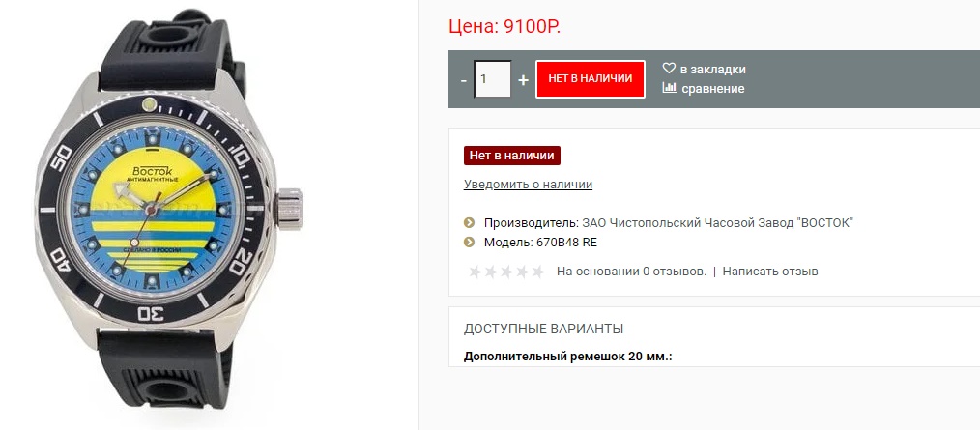
Task: Increase quantity with the plus button
Action: point(523,80)
